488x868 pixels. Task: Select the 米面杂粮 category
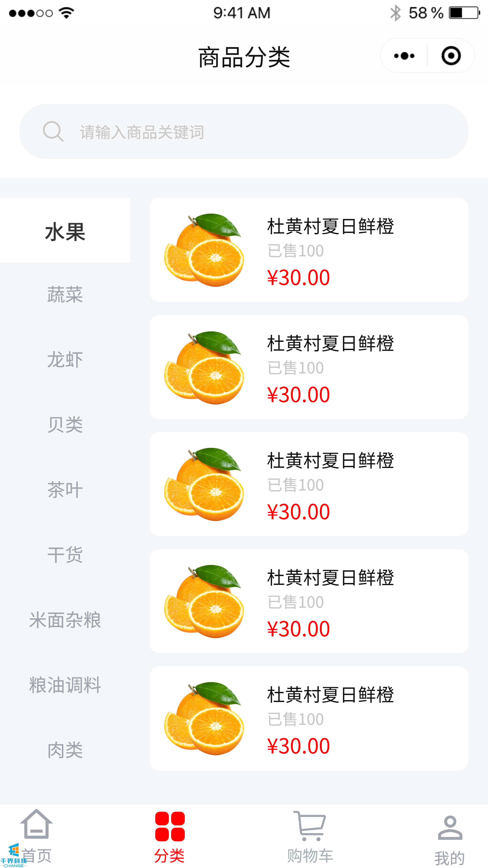(65, 620)
